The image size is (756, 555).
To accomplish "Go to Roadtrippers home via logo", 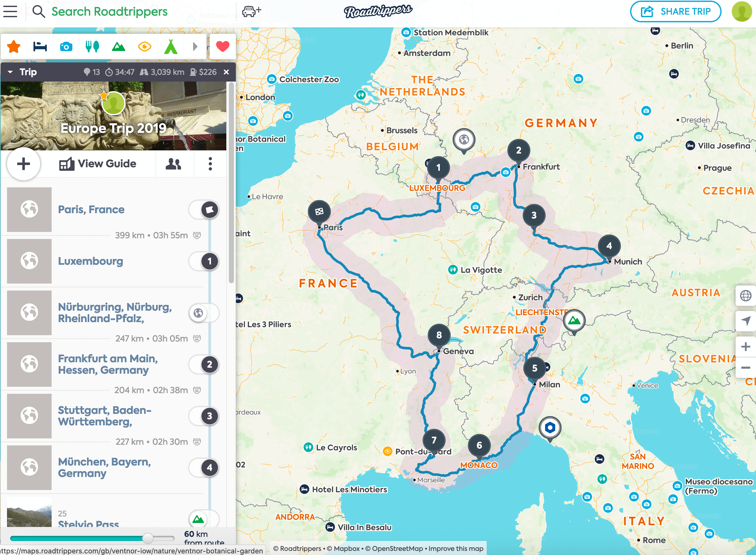I will [x=378, y=11].
